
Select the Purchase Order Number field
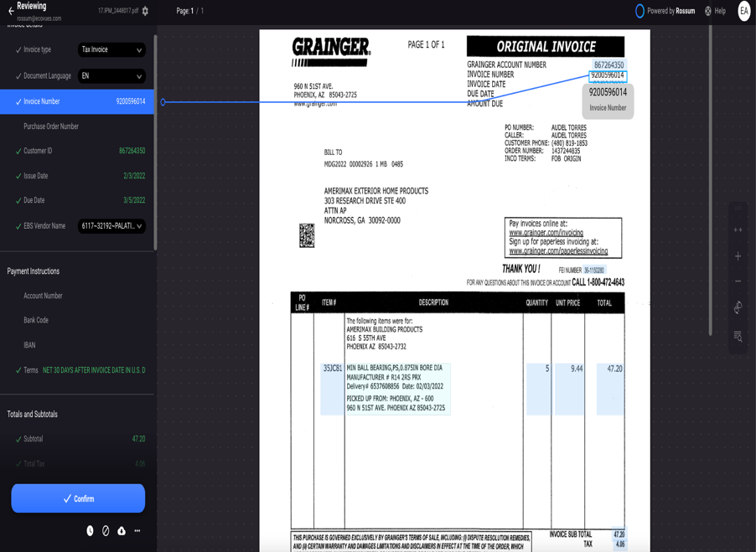(x=77, y=126)
